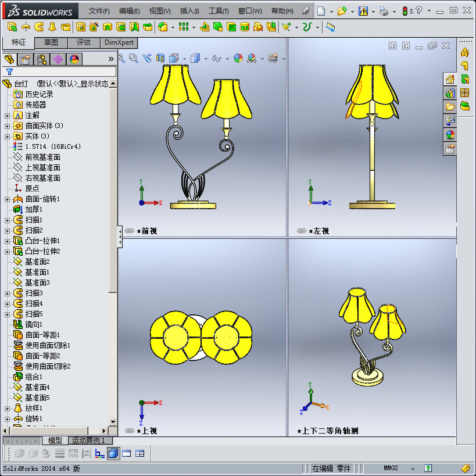Image resolution: width=476 pixels, height=476 pixels.
Task: Open the MMGS unit system dropdown
Action: point(412,468)
